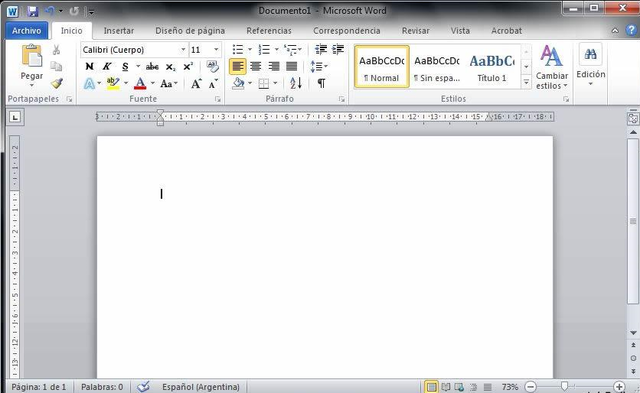Click Cambiar estilos button

(551, 67)
